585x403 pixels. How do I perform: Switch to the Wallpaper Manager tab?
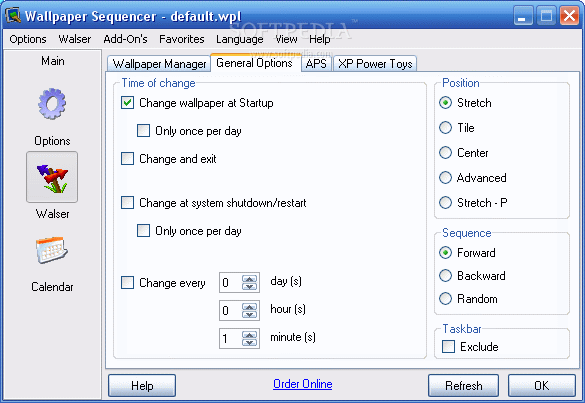pos(159,64)
